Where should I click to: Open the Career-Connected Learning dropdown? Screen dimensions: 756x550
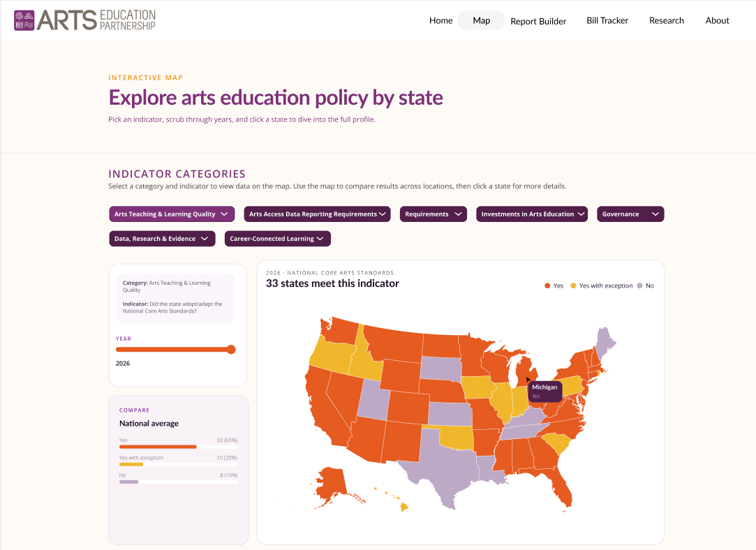tap(278, 239)
